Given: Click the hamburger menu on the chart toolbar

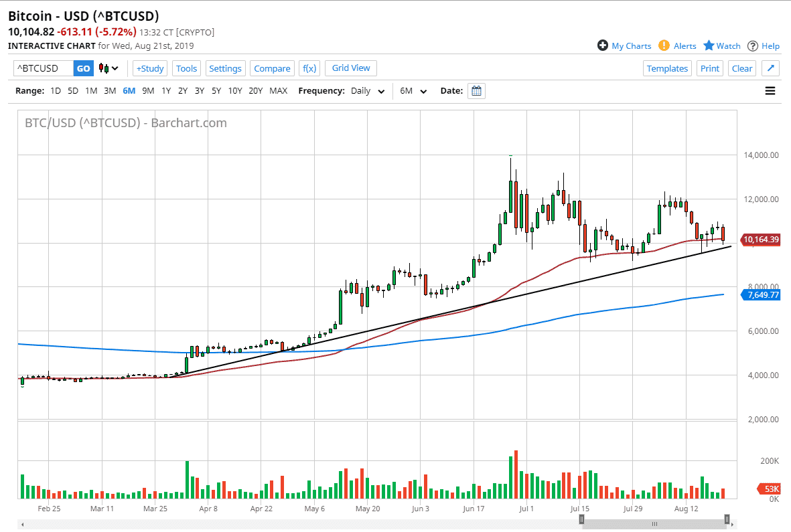Looking at the screenshot, I should coord(770,91).
